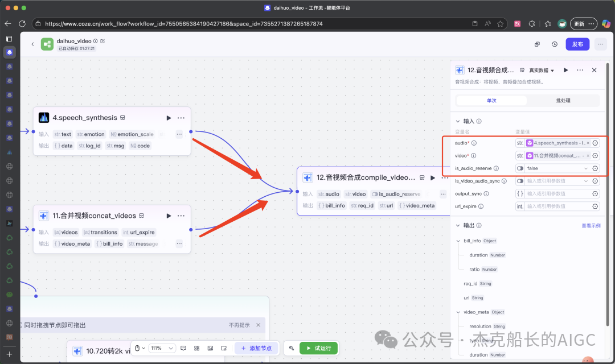Go back with the workflow back arrow

(32, 44)
